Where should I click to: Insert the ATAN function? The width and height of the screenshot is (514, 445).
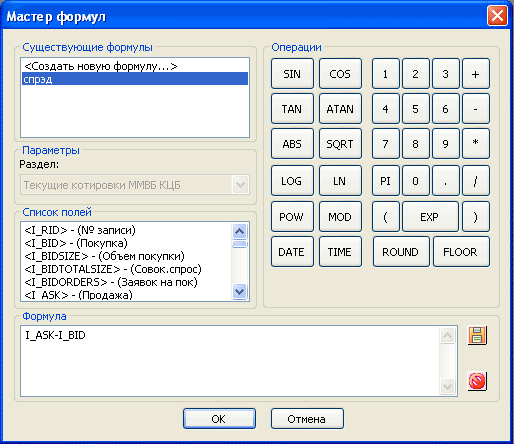(340, 109)
